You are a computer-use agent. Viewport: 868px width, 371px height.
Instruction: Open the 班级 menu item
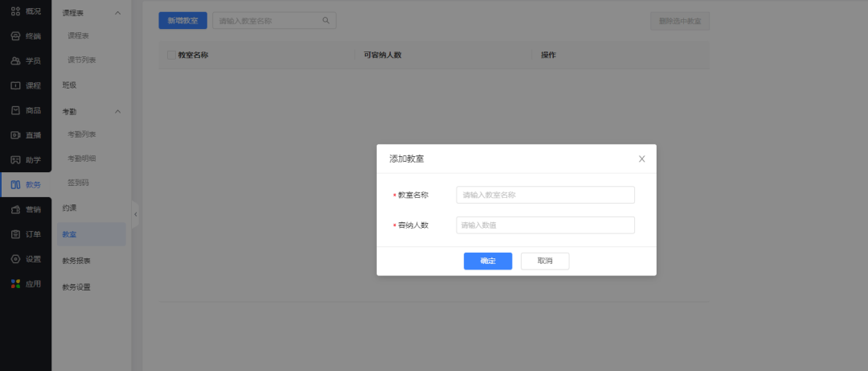(70, 85)
